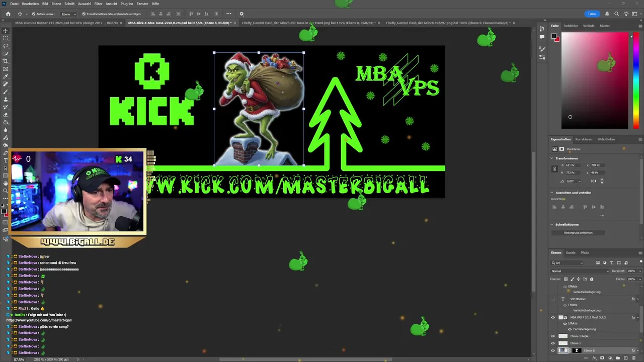Image resolution: width=644 pixels, height=362 pixels.
Task: Open the Ebene menu
Action: tap(56, 4)
